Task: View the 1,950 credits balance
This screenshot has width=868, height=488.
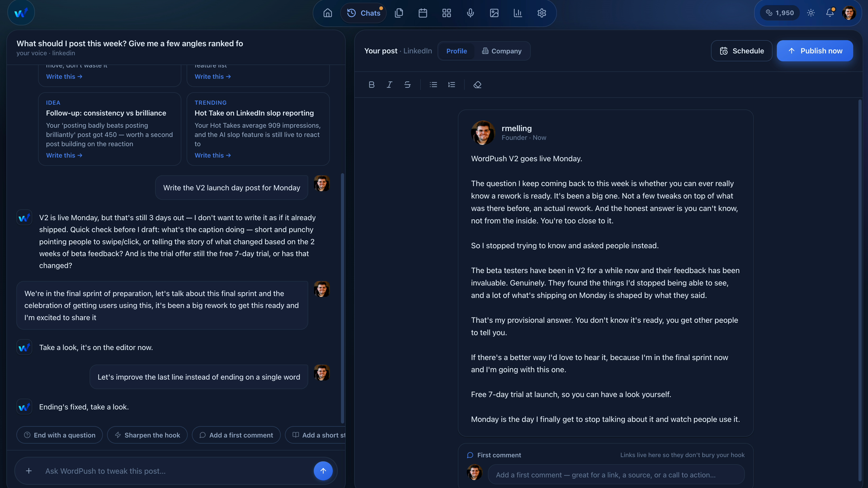Action: 780,13
